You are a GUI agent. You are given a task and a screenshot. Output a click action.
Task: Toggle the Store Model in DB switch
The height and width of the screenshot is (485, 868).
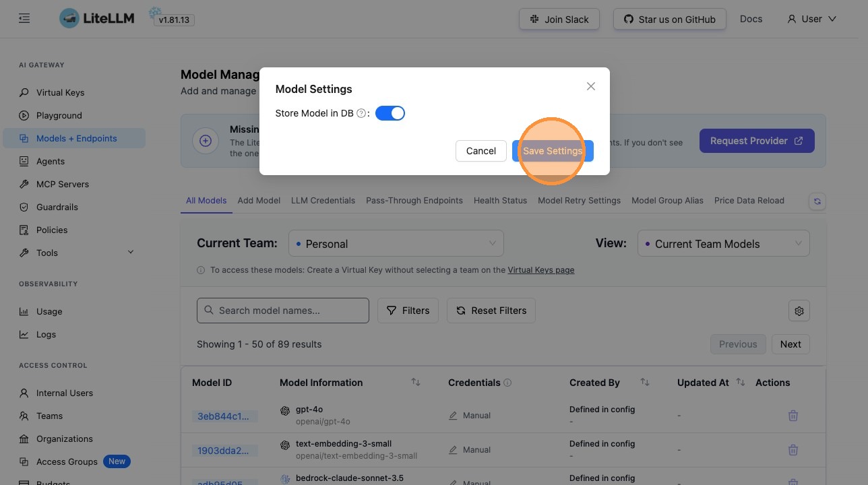tap(390, 113)
